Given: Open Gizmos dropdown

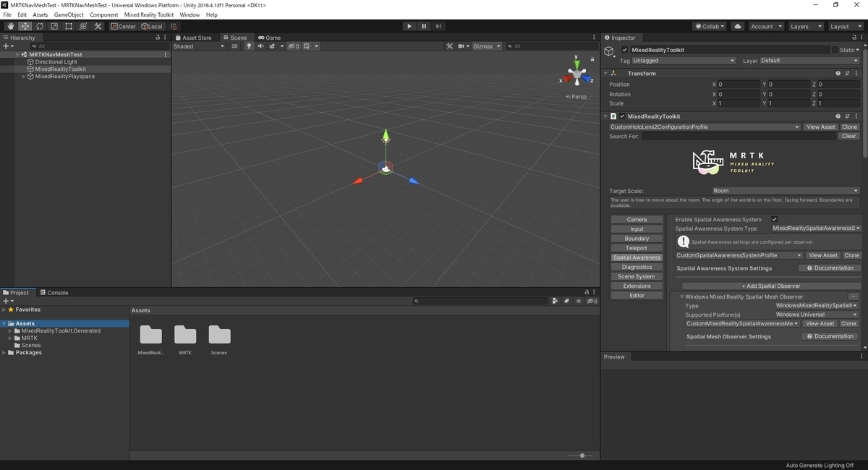Looking at the screenshot, I should (485, 46).
